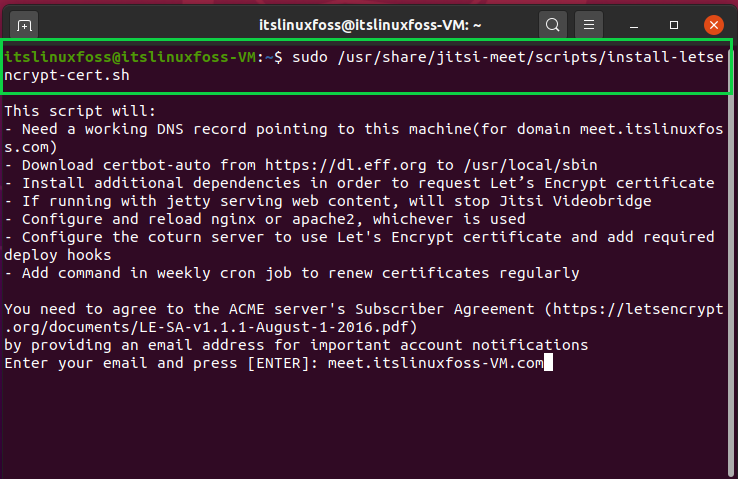The width and height of the screenshot is (738, 479).
Task: Click the window title itslinuxfoss@itslinuxfoss-VM
Action: click(x=370, y=25)
